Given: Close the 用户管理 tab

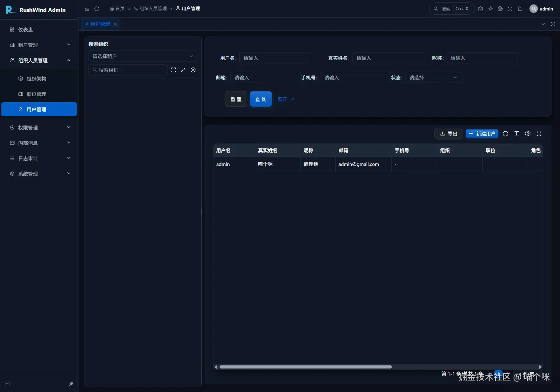Looking at the screenshot, I should 115,24.
